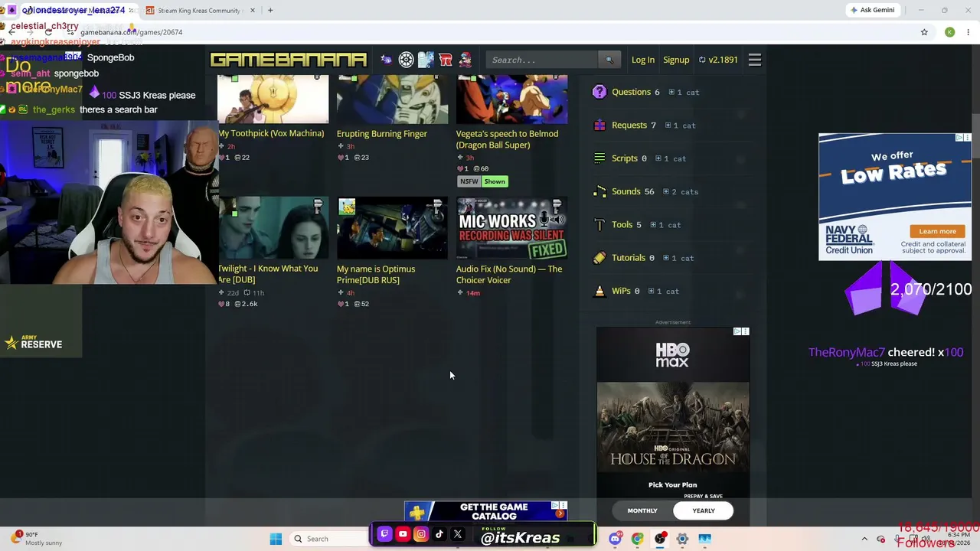Open the Tools hammer icon
Screen dimensions: 980x551
[x=599, y=225]
